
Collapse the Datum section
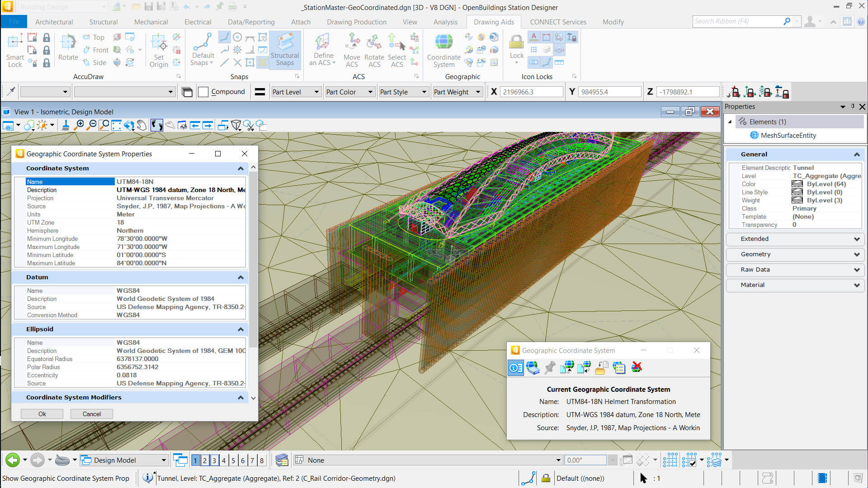(241, 277)
